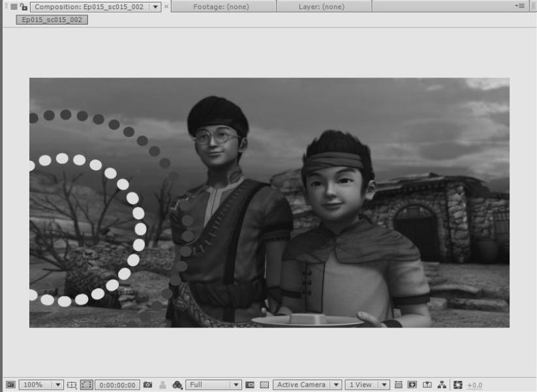Open the Comp Flowchart icon

tap(442, 385)
